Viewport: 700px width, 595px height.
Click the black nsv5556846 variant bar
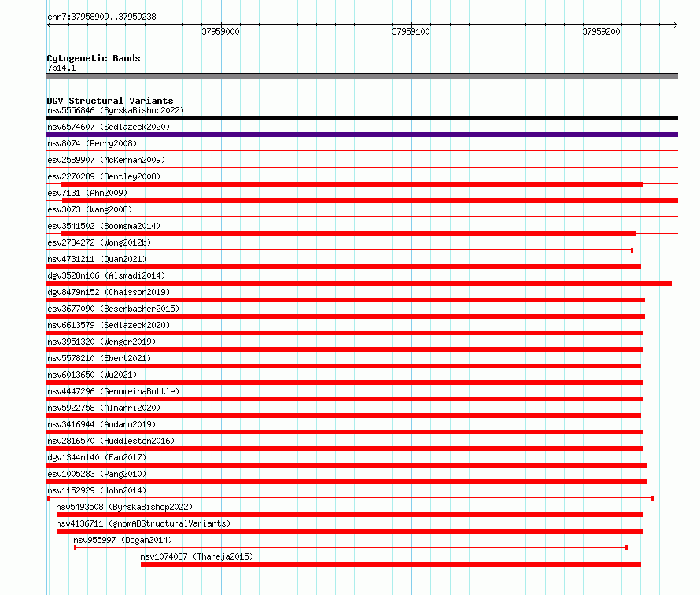(x=362, y=118)
